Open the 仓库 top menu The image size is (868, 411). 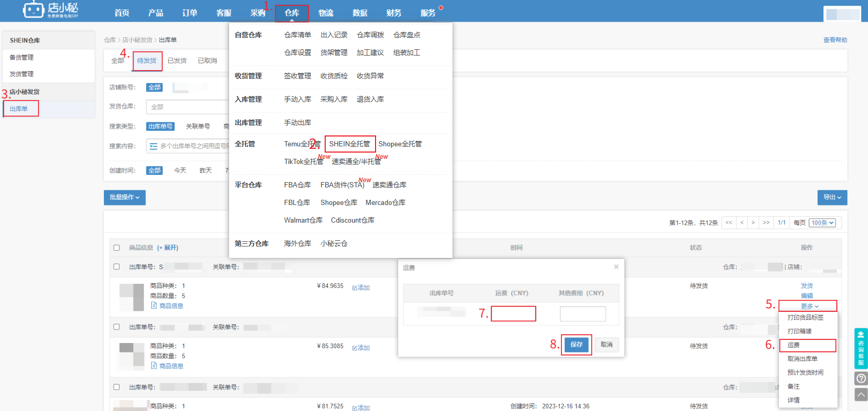point(292,13)
